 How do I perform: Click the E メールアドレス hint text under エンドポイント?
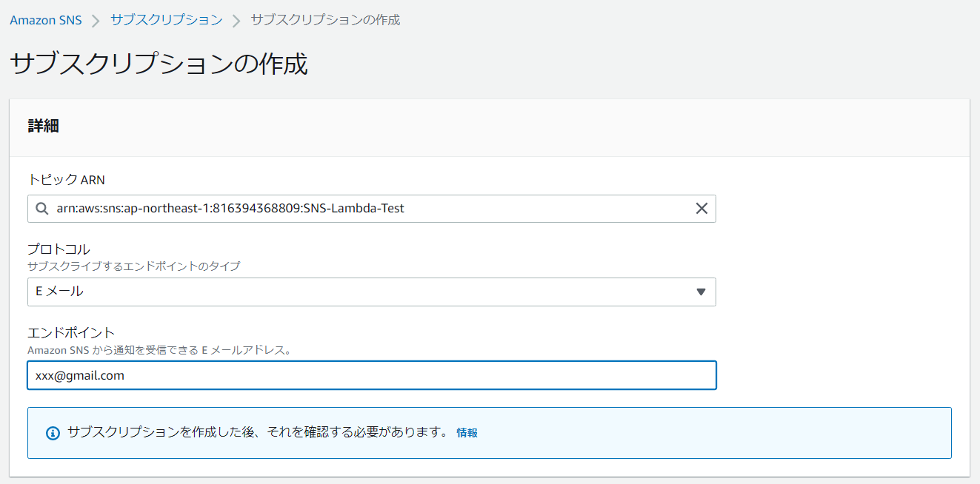(159, 350)
